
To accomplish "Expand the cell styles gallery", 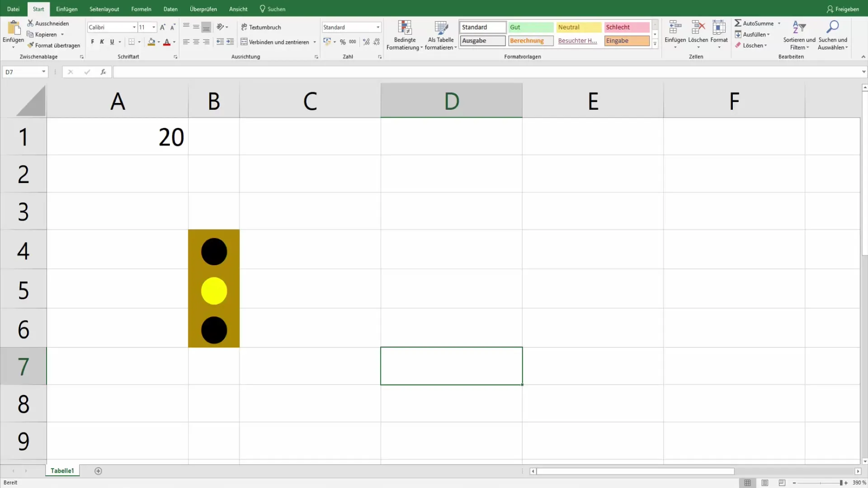I will (655, 44).
